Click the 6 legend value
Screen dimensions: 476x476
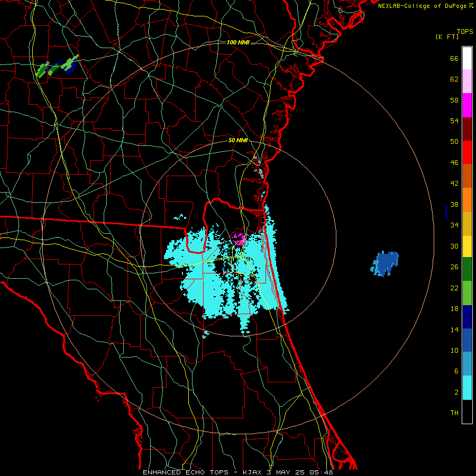tap(456, 371)
